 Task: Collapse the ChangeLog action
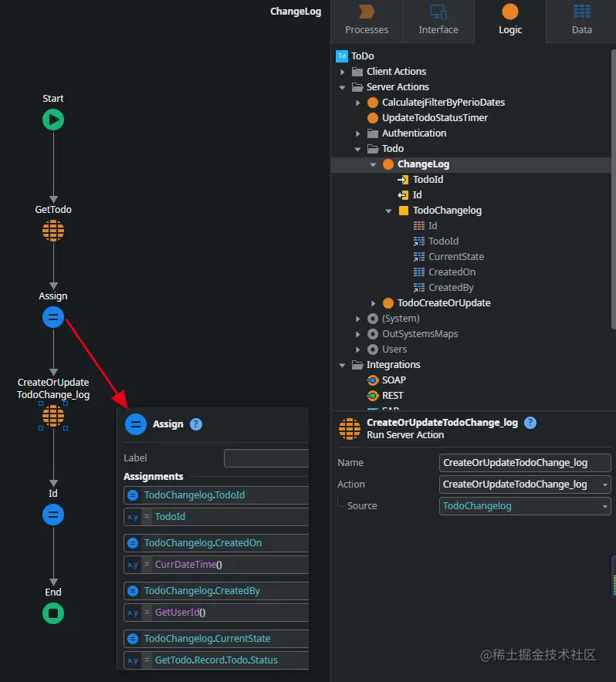click(373, 164)
